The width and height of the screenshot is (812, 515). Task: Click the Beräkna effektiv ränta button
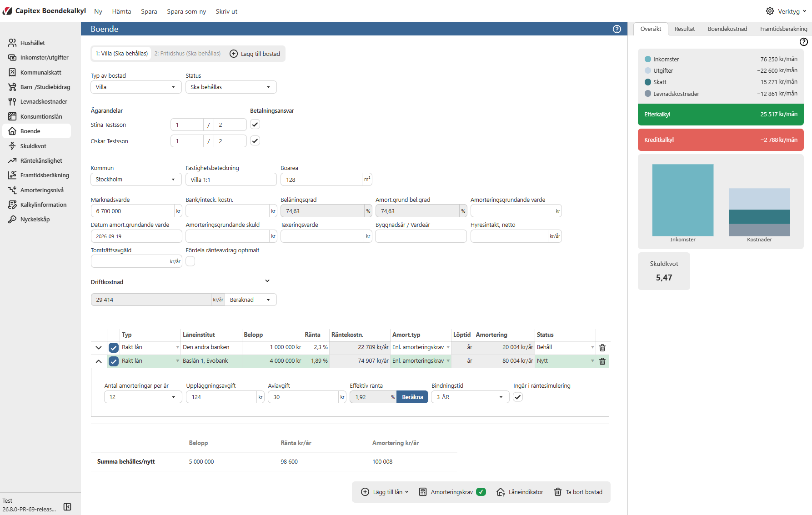[412, 397]
